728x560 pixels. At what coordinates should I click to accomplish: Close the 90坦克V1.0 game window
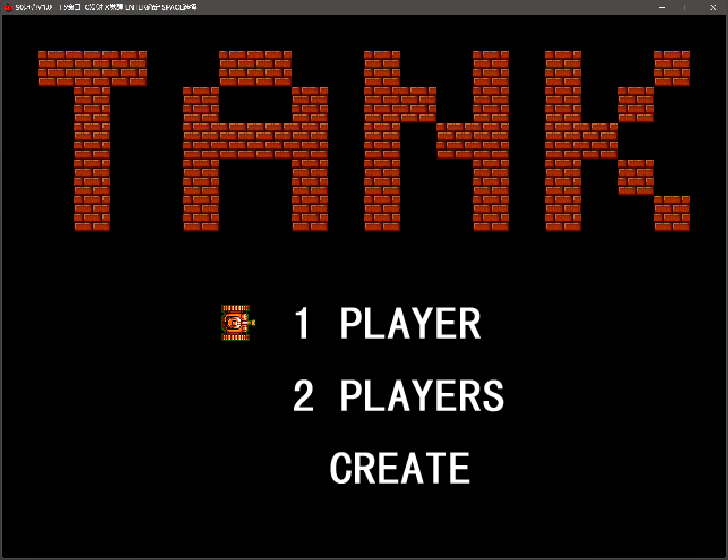click(713, 7)
